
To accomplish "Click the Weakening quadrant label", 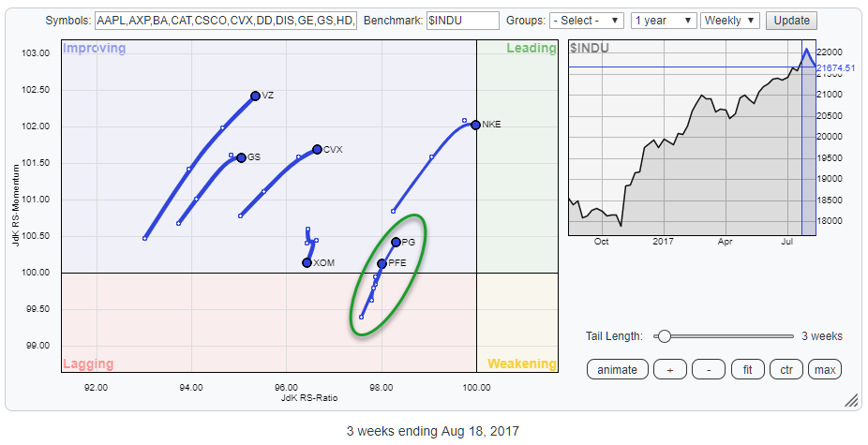I will coord(521,363).
